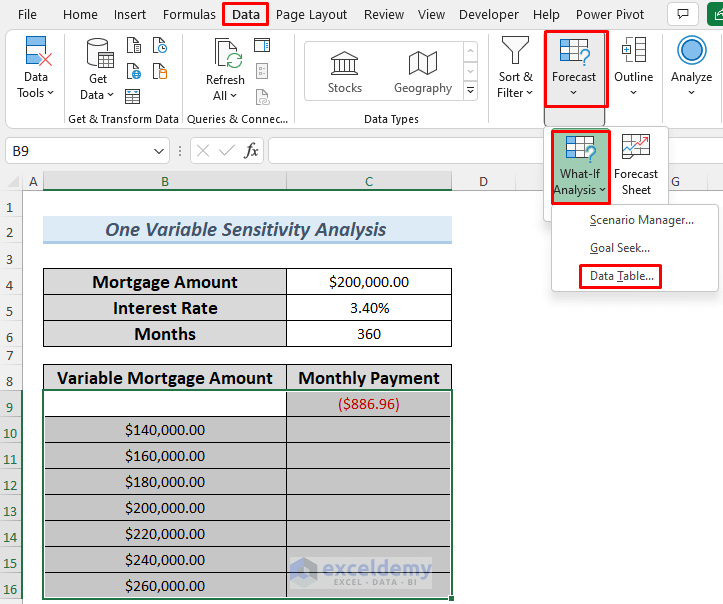The width and height of the screenshot is (723, 604).
Task: Expand the Analyze dropdown chevron
Action: point(691,93)
